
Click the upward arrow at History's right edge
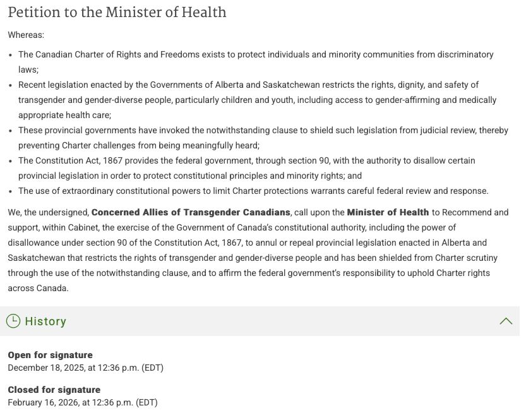point(506,321)
